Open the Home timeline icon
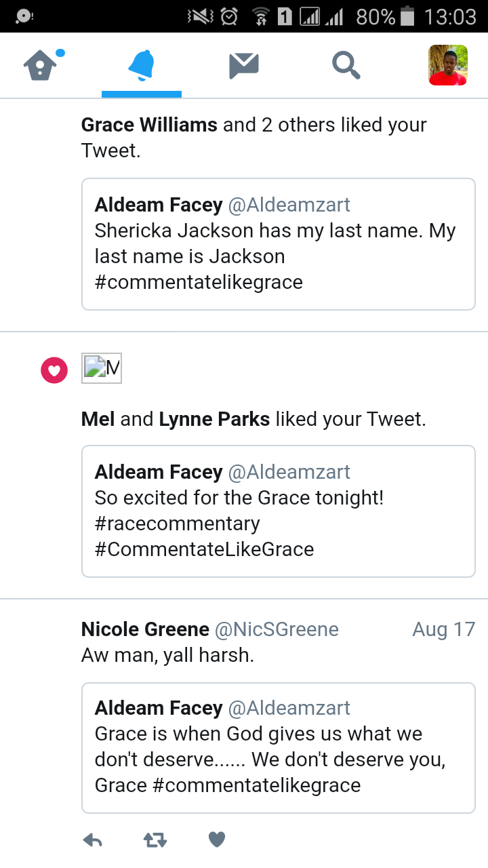488x868 pixels. [41, 66]
